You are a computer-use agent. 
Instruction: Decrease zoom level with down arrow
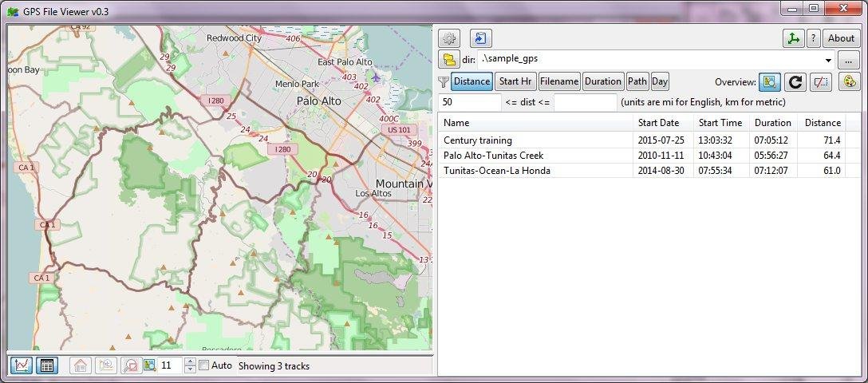191,369
